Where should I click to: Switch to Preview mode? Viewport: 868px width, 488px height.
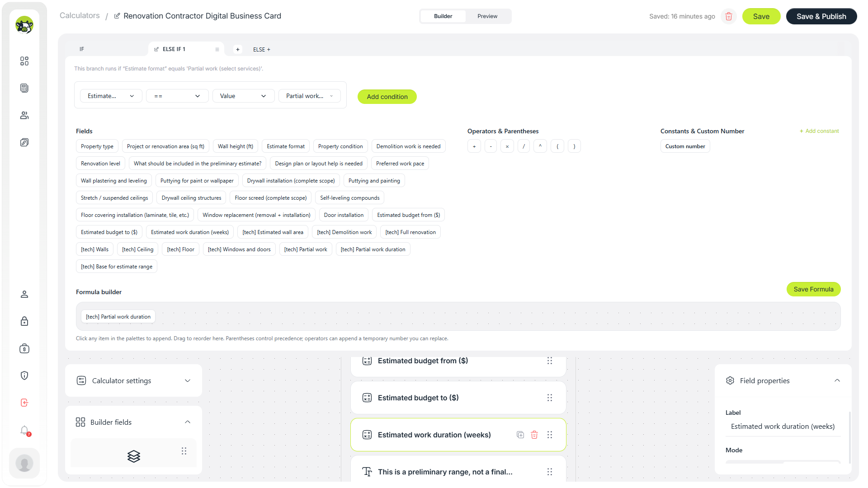[487, 16]
